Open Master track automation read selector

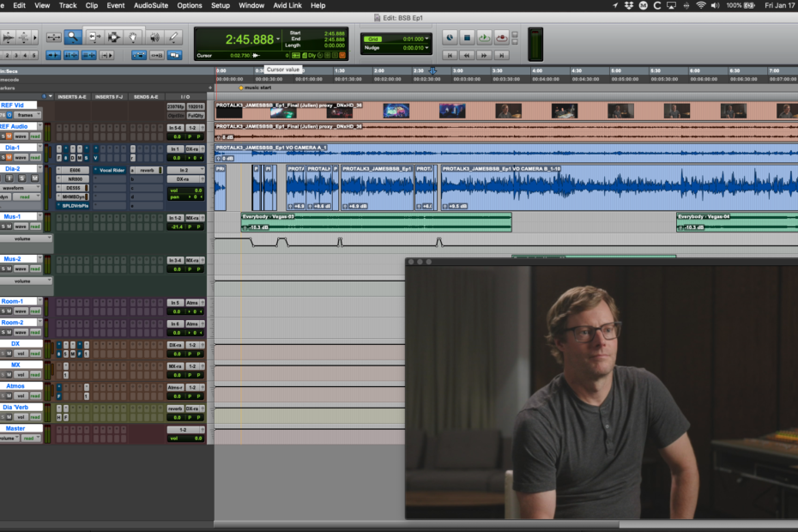coord(31,438)
